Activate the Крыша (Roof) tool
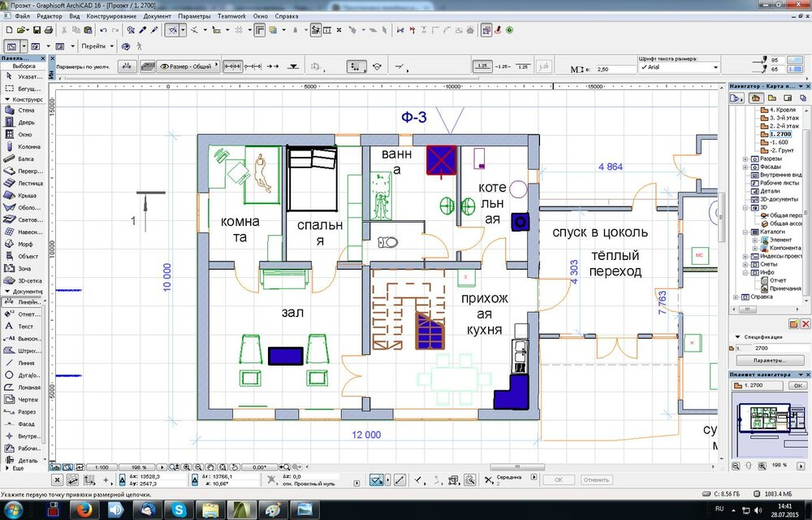 click(24, 196)
